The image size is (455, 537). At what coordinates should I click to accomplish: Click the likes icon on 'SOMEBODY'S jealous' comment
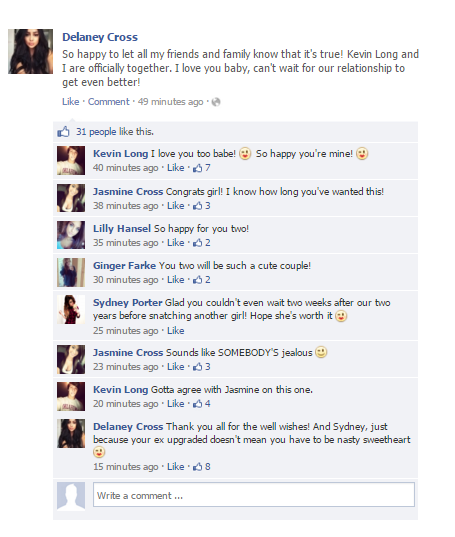coord(202,367)
